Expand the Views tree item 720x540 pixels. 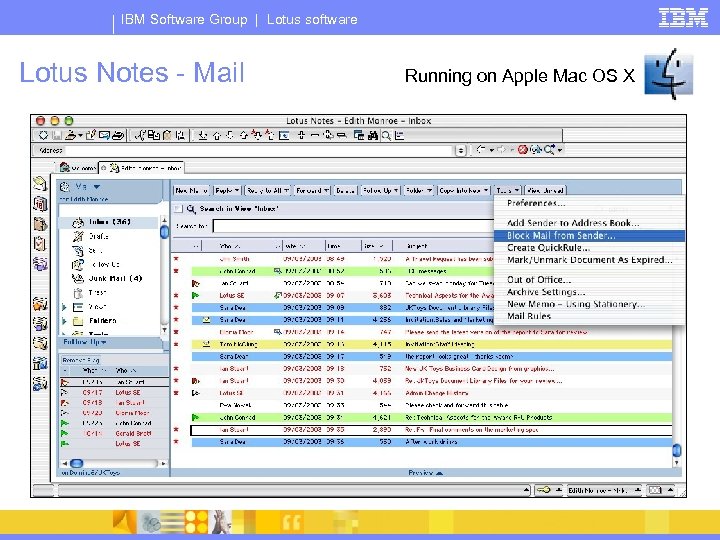[64, 307]
